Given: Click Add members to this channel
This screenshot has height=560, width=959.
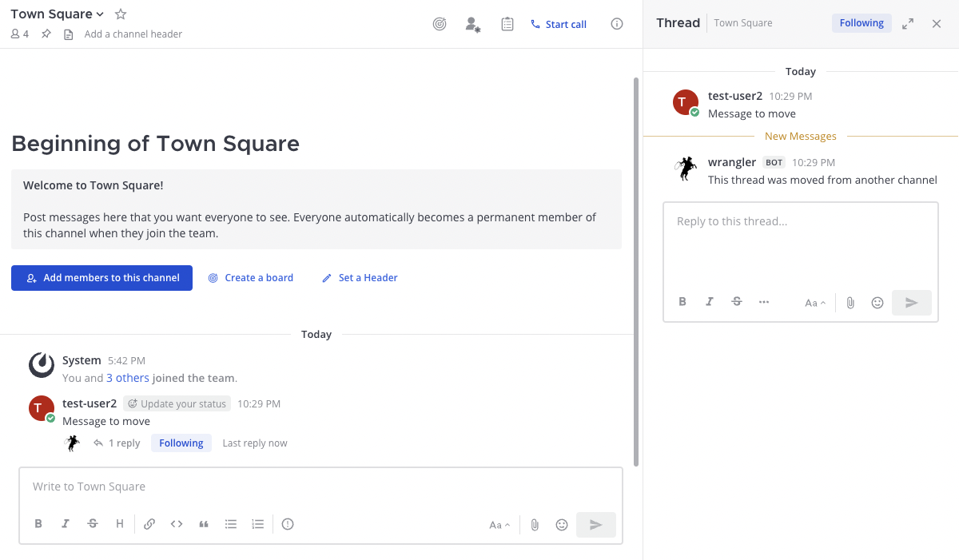Looking at the screenshot, I should click(x=101, y=278).
